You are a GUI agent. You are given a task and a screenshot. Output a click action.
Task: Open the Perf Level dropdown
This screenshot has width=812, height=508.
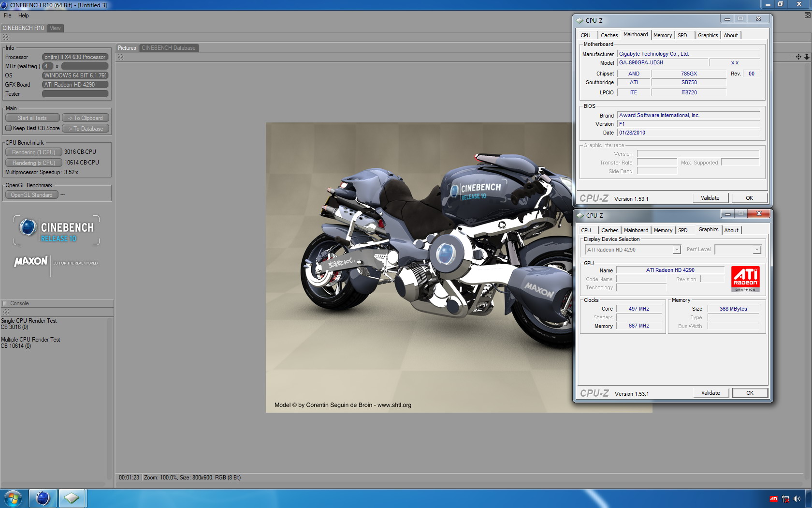[757, 250]
